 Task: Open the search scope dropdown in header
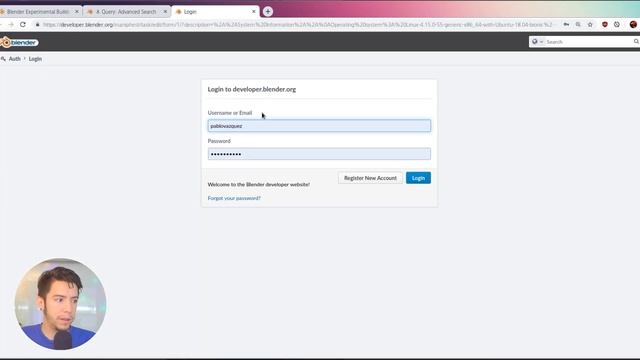[537, 42]
